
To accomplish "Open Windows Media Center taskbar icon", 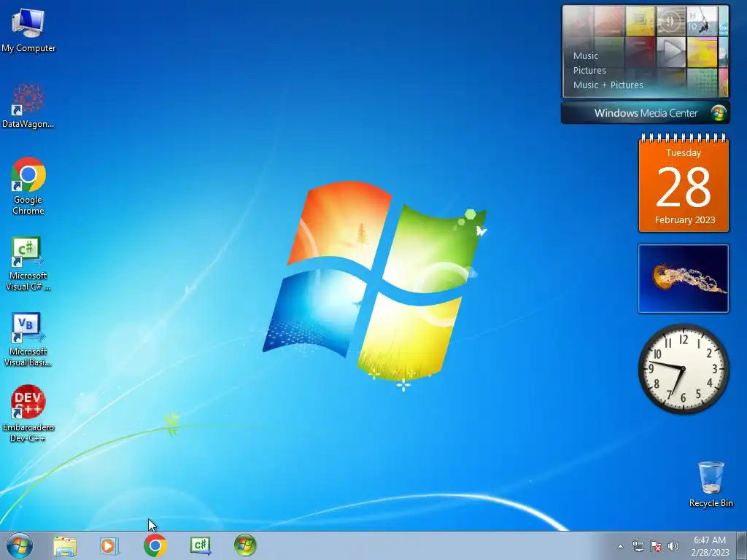I will click(245, 545).
